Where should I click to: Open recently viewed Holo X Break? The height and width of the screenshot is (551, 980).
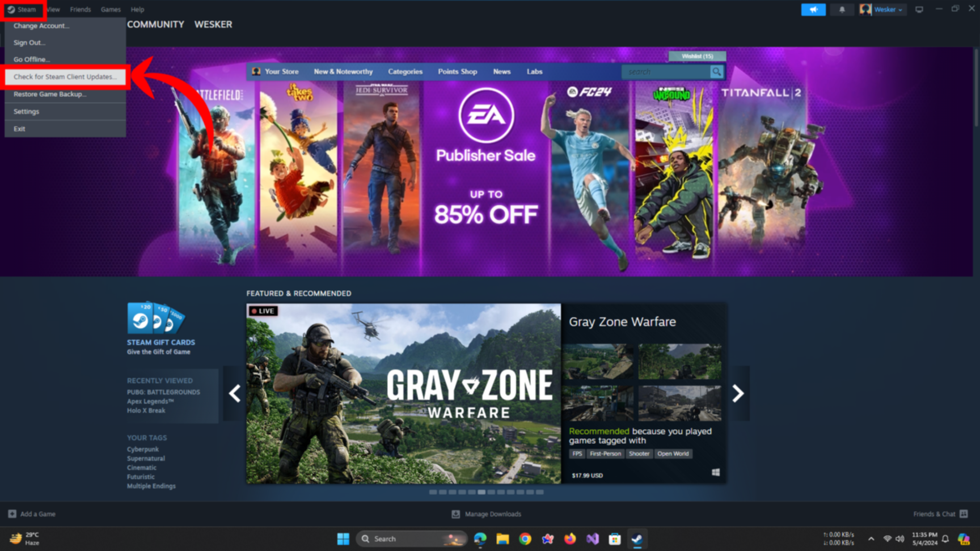point(146,410)
